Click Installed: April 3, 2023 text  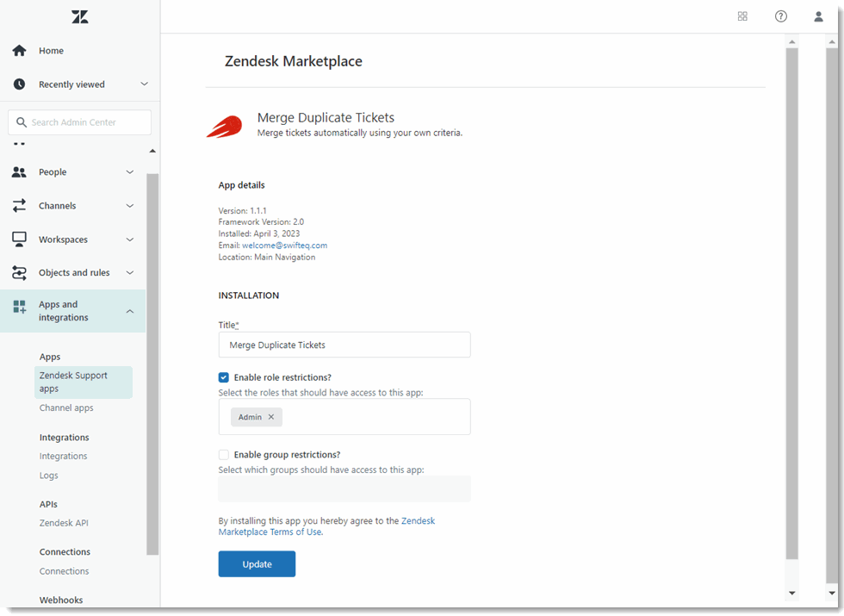pyautogui.click(x=259, y=233)
